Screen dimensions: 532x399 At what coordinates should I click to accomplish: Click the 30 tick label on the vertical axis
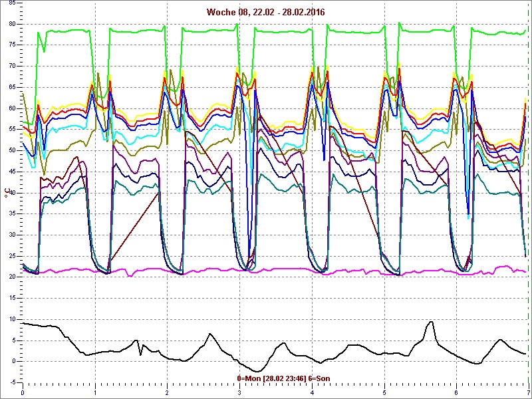[x=12, y=235]
